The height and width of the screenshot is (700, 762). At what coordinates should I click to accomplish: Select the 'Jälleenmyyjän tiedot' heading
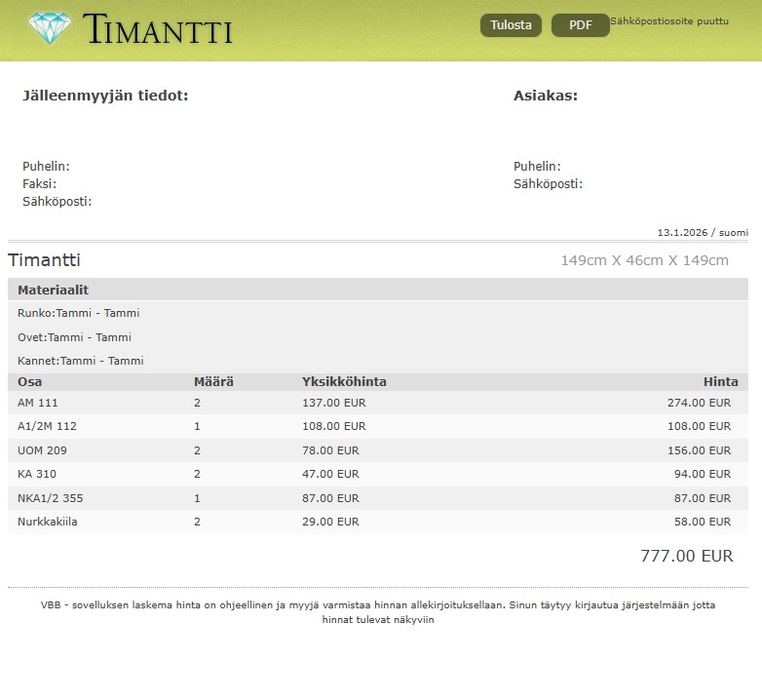click(105, 96)
